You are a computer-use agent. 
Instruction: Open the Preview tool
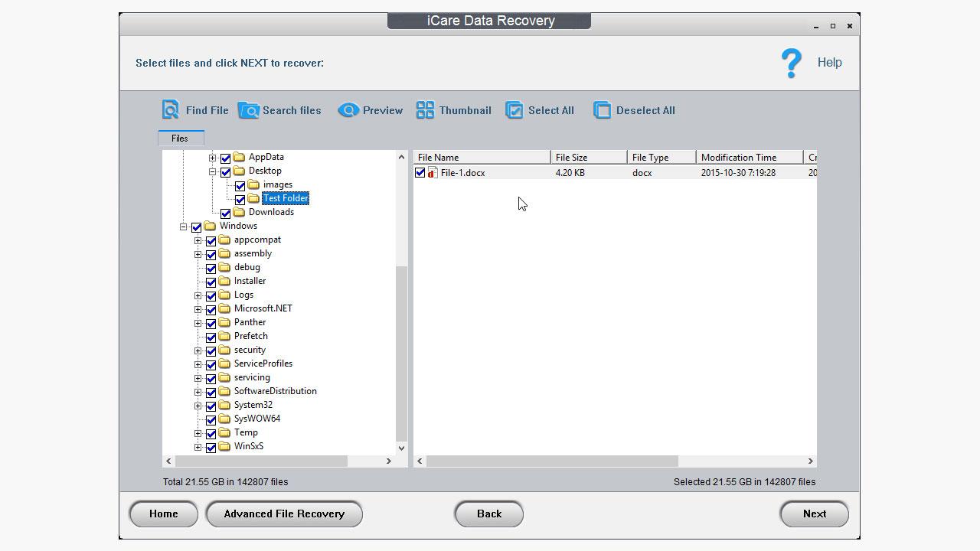(349, 110)
